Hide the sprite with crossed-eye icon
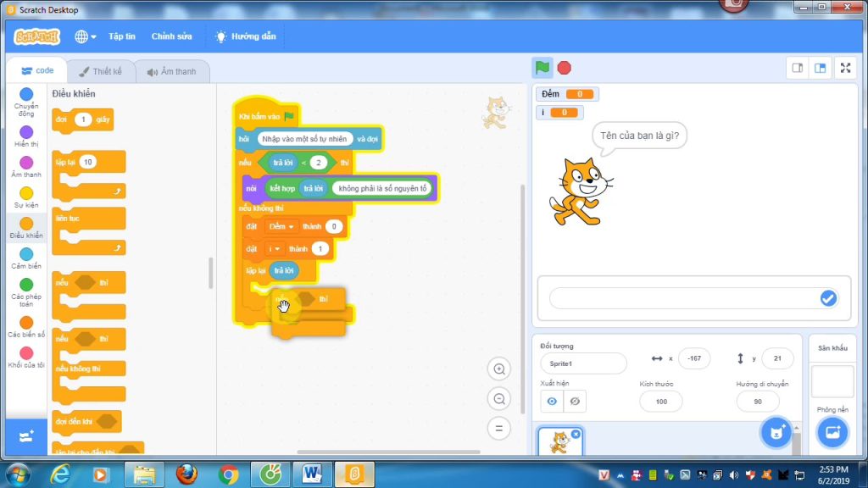 575,402
